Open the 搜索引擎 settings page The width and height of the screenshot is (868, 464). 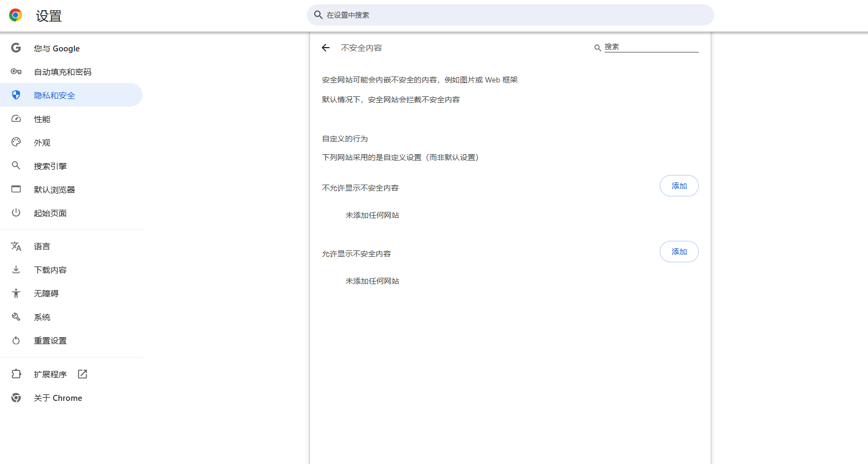coord(71,166)
